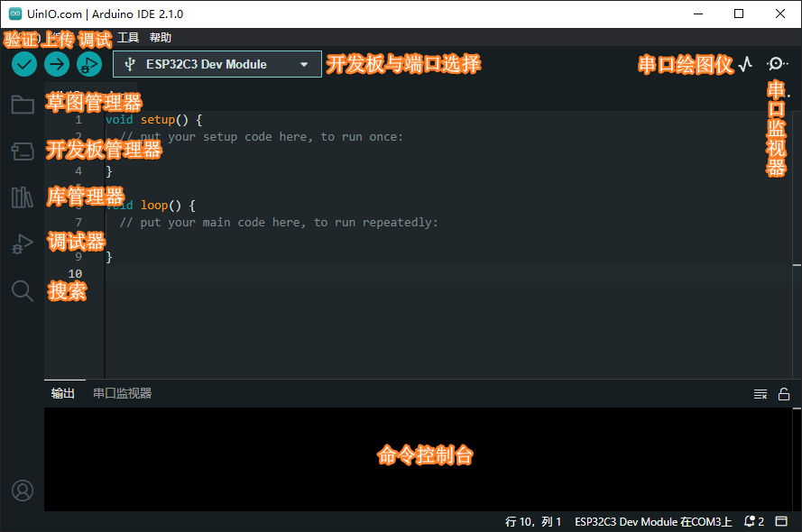Open the board selector dropdown

pyautogui.click(x=217, y=64)
